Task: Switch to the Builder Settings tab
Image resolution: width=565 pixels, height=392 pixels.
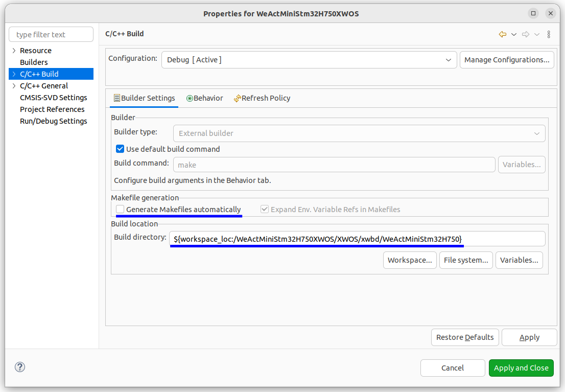Action: click(x=144, y=98)
